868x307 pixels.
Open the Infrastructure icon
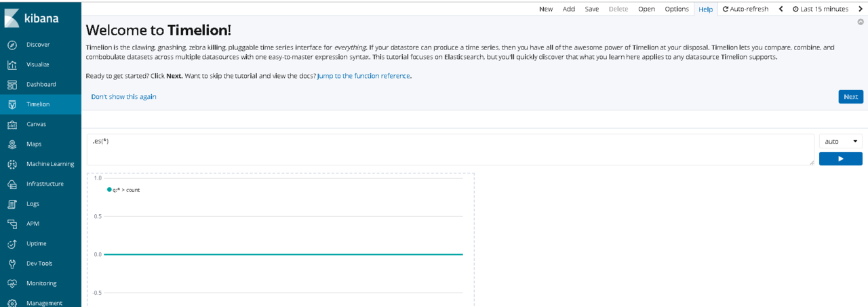tap(12, 184)
